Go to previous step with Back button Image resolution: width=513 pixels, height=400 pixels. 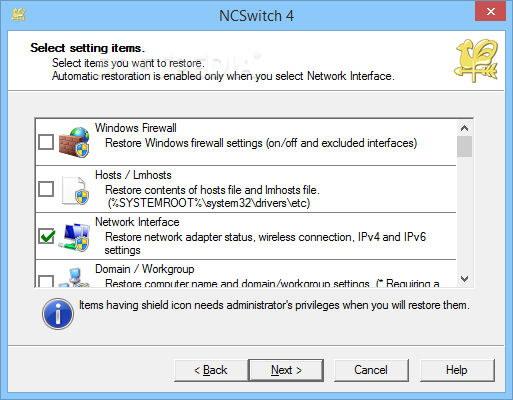pyautogui.click(x=211, y=370)
